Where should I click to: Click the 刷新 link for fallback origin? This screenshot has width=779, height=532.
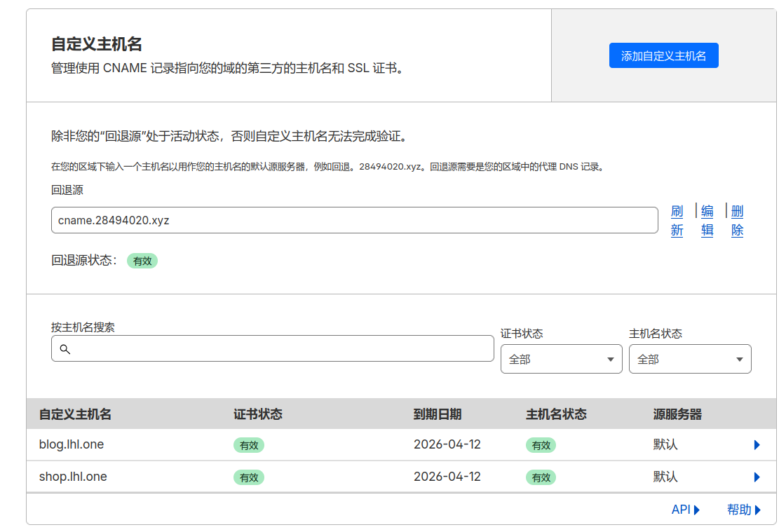(677, 220)
